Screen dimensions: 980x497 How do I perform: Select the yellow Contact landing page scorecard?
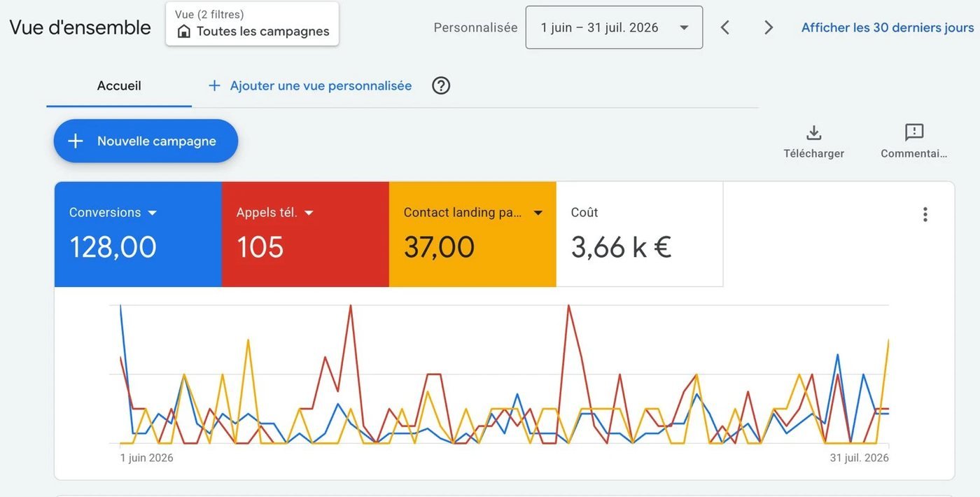[x=472, y=234]
